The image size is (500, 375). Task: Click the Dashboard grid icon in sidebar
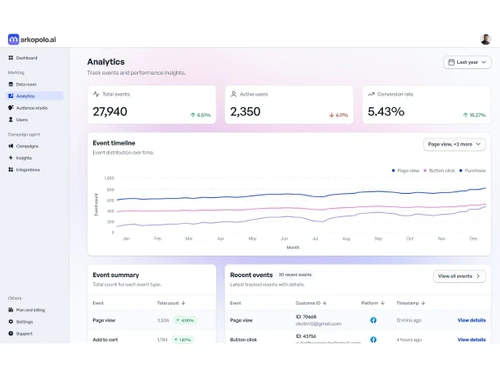11,58
